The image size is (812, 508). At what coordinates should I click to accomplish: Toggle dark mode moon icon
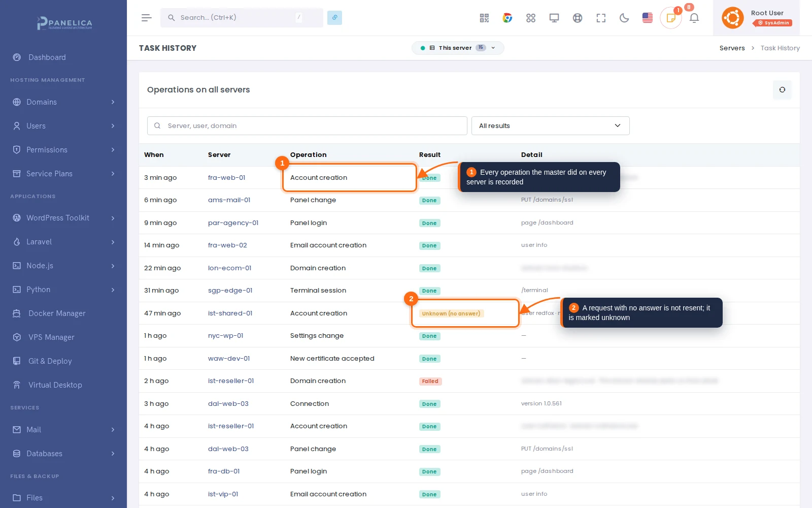point(624,18)
